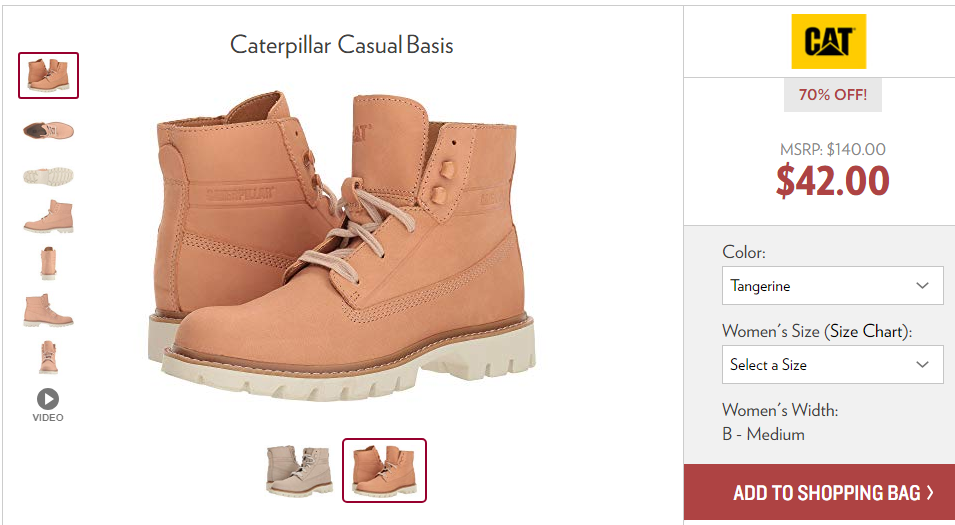View the back heel view thumbnail
Screen dimensions: 955x525
pos(49,263)
